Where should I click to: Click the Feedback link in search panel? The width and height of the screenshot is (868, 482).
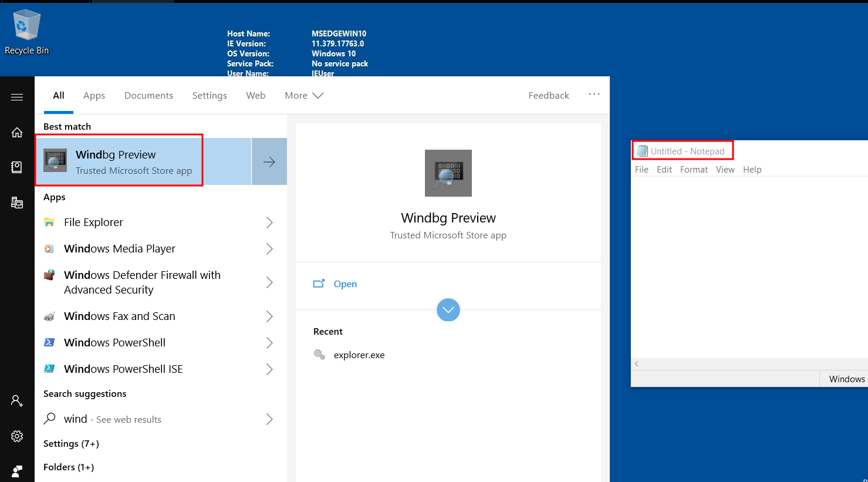click(x=549, y=95)
